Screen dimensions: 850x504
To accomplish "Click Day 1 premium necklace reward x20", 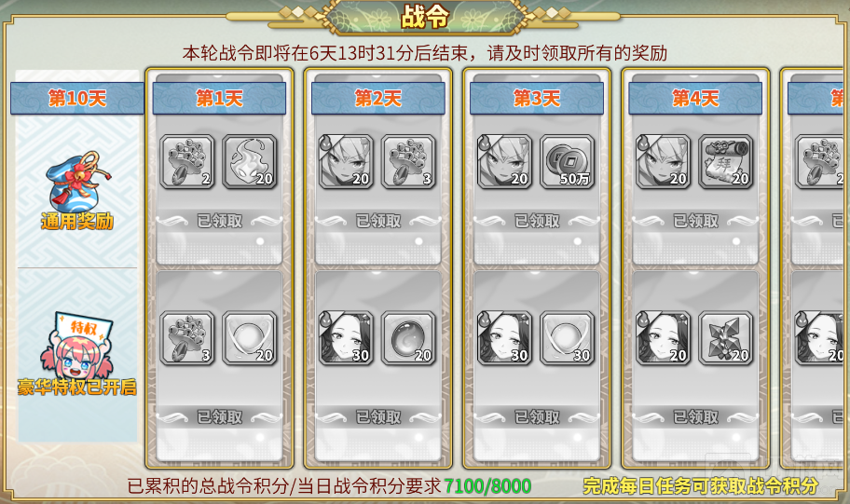I will 250,338.
